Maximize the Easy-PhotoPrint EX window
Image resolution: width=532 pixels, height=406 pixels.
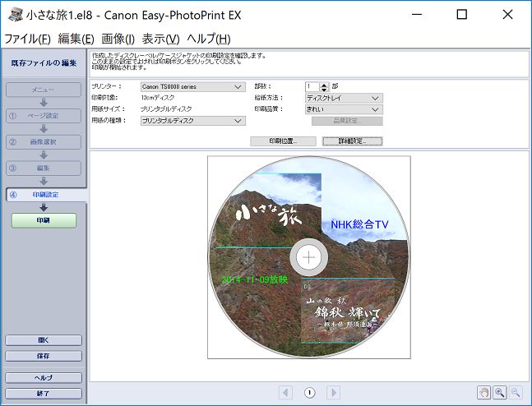tap(462, 15)
